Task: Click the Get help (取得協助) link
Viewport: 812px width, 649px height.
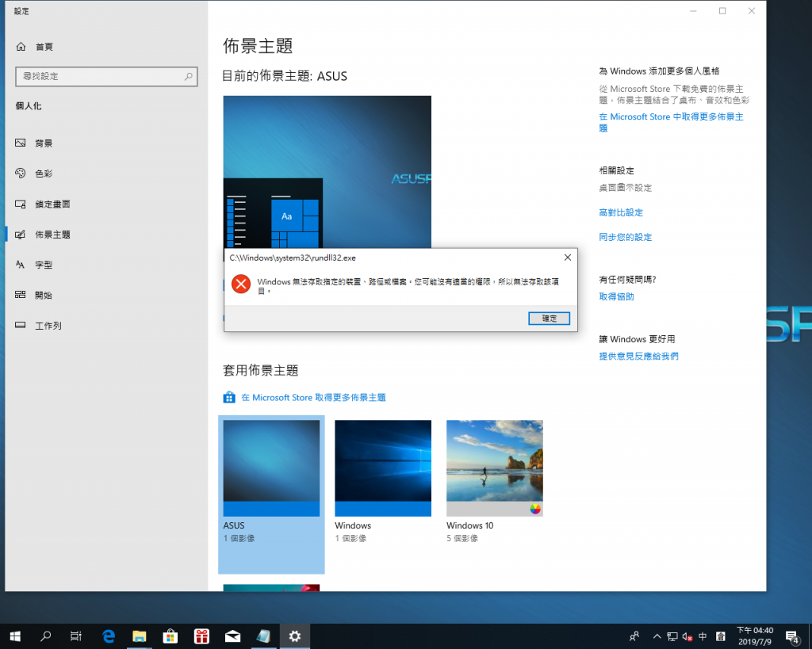Action: tap(616, 296)
